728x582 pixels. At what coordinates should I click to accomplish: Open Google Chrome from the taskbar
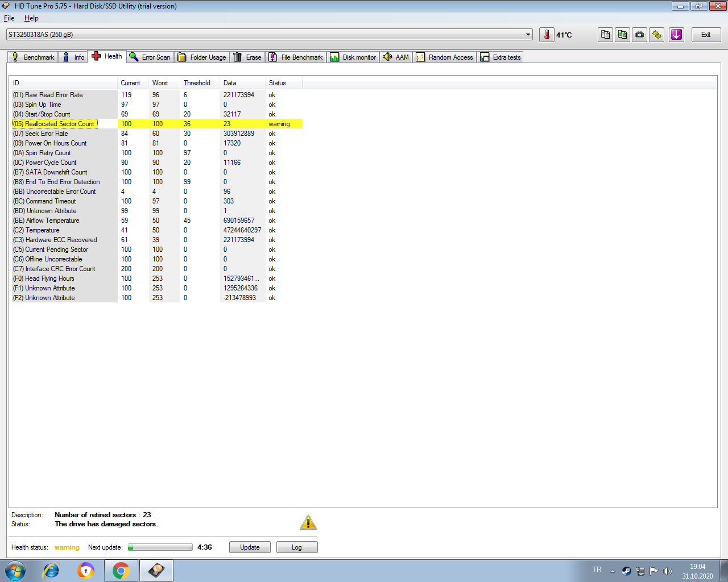(121, 571)
